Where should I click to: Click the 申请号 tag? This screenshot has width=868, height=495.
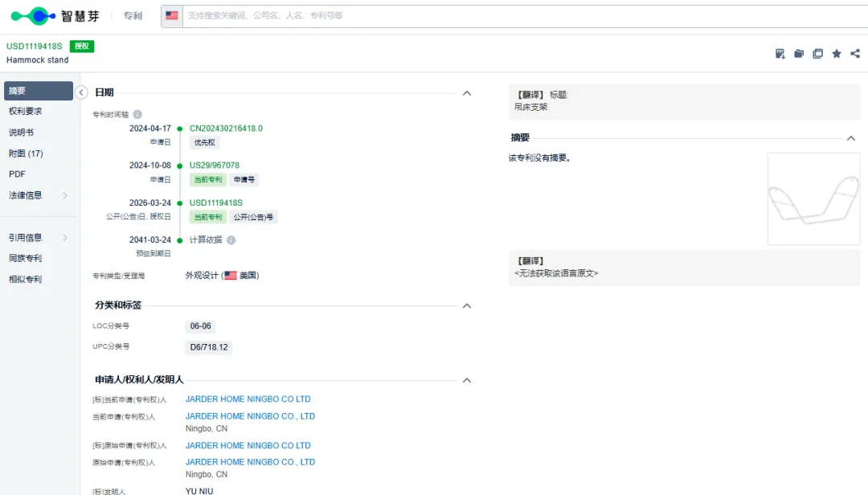[244, 180]
